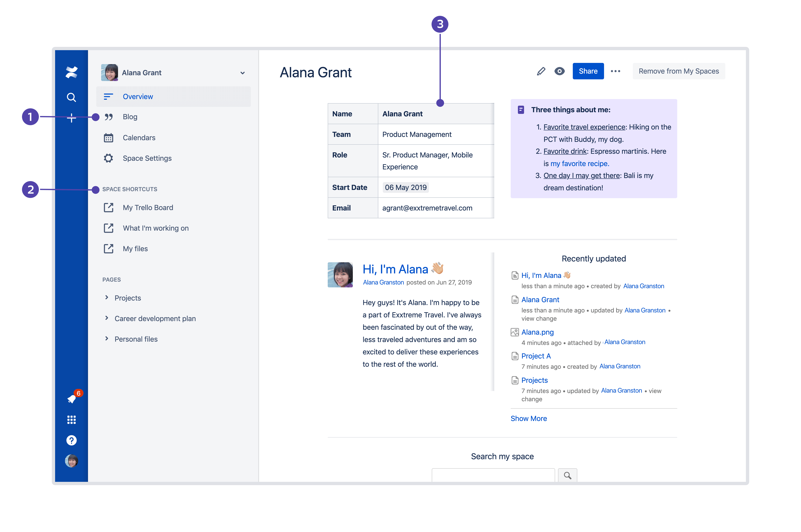Expand Career development plan pages
This screenshot has width=801, height=532.
pos(106,318)
